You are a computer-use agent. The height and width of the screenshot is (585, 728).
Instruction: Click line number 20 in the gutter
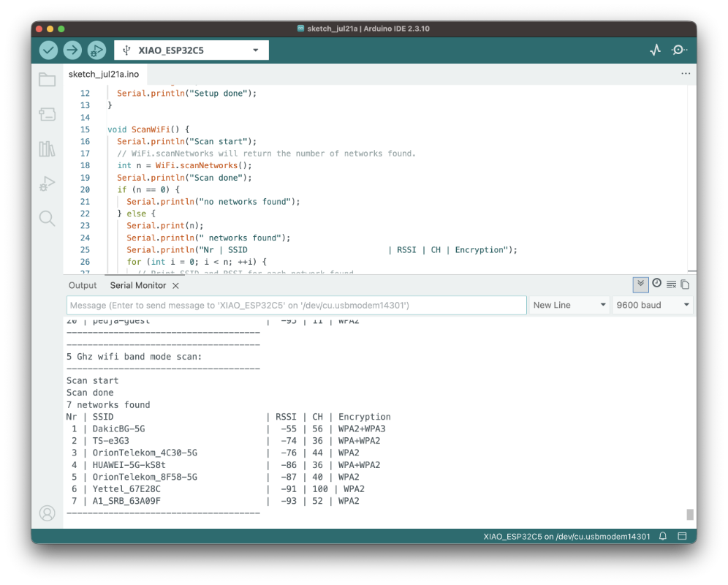(85, 189)
